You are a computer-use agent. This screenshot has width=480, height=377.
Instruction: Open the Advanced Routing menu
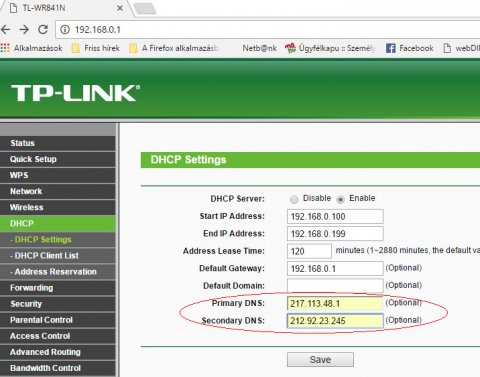(58, 352)
